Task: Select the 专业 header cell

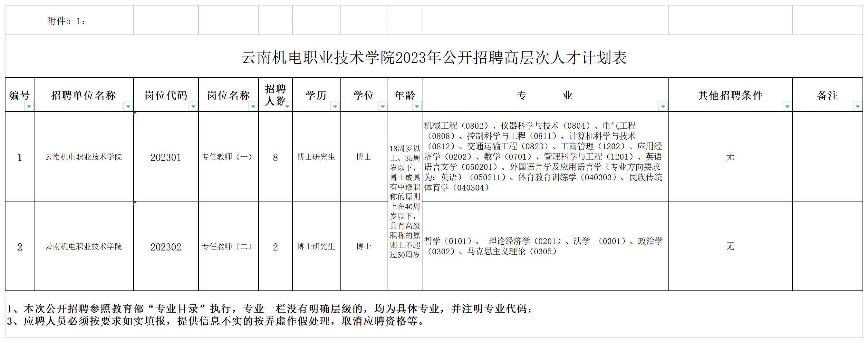Action: pyautogui.click(x=545, y=95)
